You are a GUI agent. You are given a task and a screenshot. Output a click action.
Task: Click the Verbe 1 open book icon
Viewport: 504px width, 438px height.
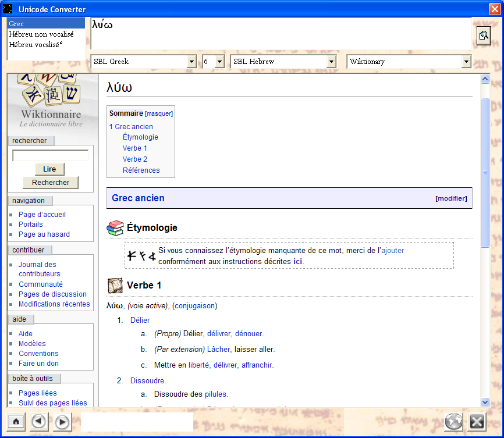(115, 286)
